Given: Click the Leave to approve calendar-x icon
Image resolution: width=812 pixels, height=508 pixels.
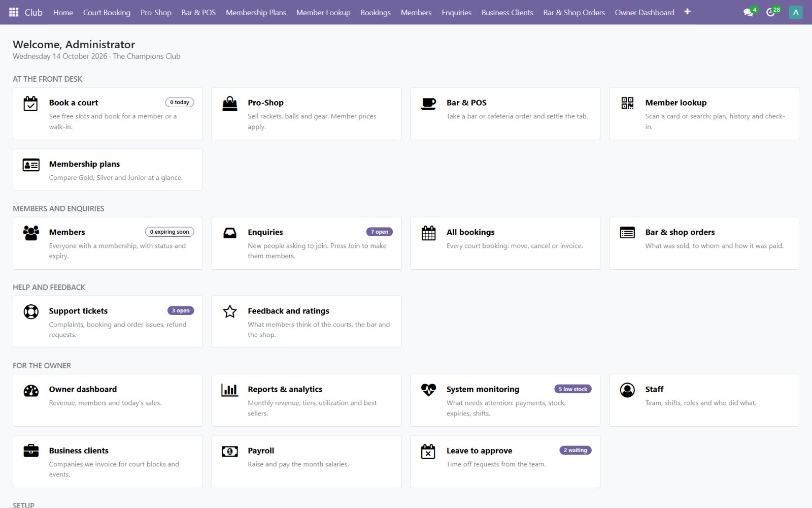Looking at the screenshot, I should click(x=428, y=451).
